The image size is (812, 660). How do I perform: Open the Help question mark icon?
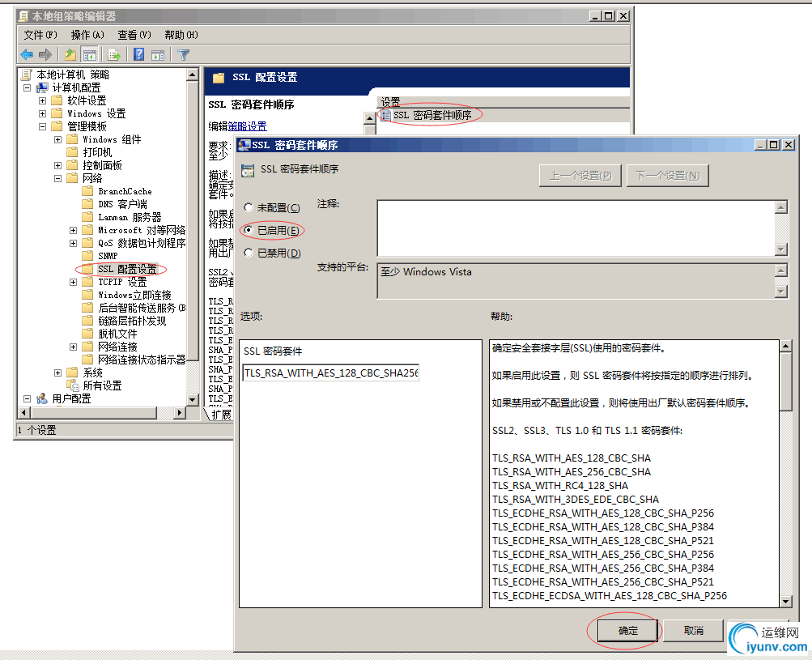[x=138, y=54]
